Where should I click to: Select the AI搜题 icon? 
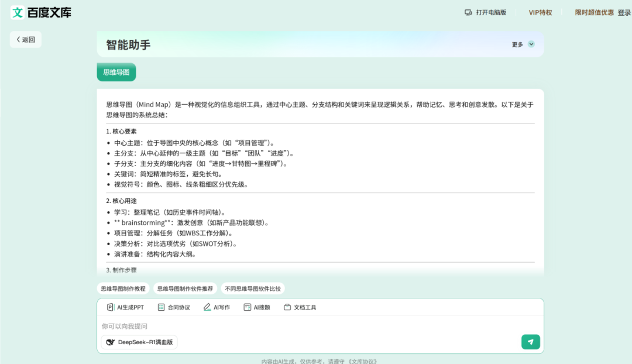[248, 307]
